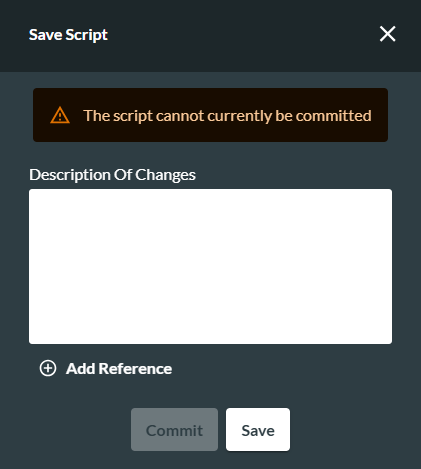Click the Description Of Changes label
This screenshot has width=421, height=469.
tap(112, 175)
